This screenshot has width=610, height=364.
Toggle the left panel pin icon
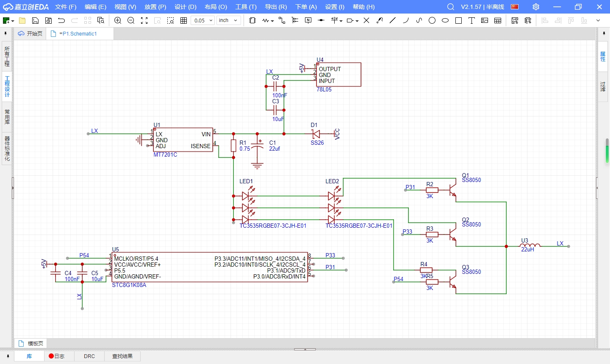(x=6, y=33)
